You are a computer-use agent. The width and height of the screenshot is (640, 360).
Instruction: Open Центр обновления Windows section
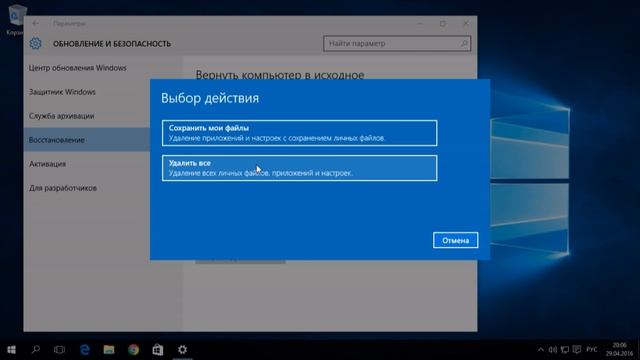pyautogui.click(x=78, y=68)
